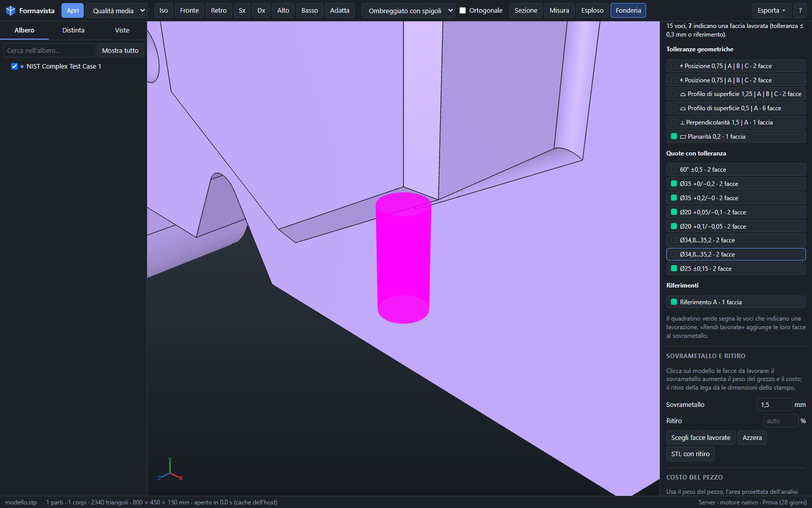Click the Apri button

(x=73, y=11)
